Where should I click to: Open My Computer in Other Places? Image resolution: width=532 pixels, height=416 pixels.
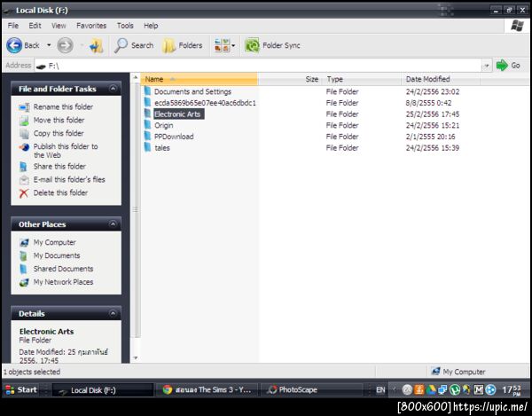(54, 242)
